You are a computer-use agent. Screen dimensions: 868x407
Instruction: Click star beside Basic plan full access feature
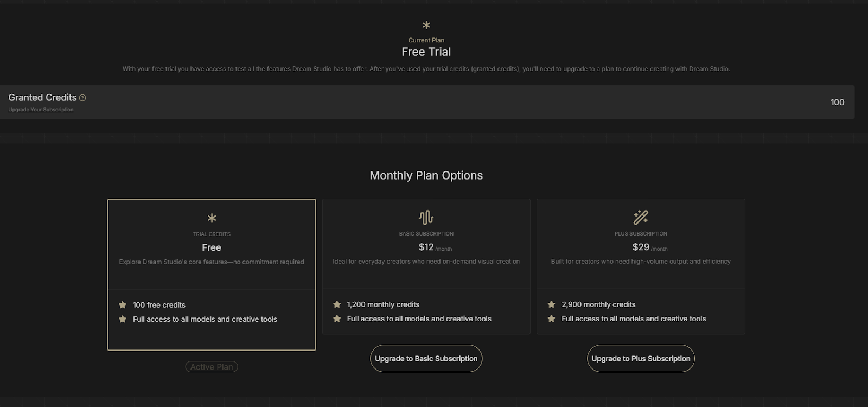tap(337, 319)
